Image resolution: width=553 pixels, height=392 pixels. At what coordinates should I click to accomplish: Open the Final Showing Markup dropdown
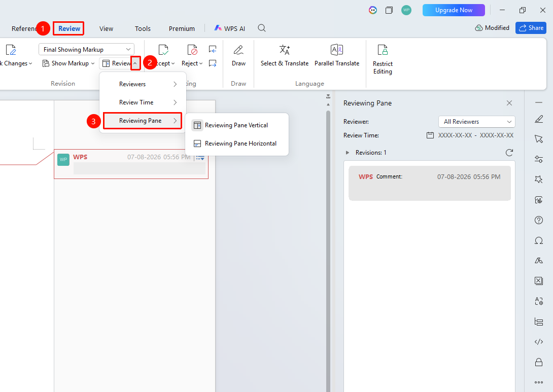(86, 49)
